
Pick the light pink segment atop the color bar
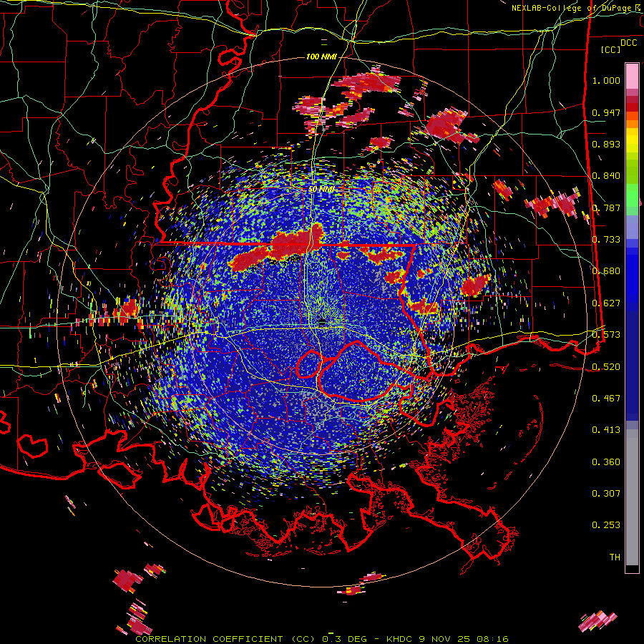coord(632,77)
